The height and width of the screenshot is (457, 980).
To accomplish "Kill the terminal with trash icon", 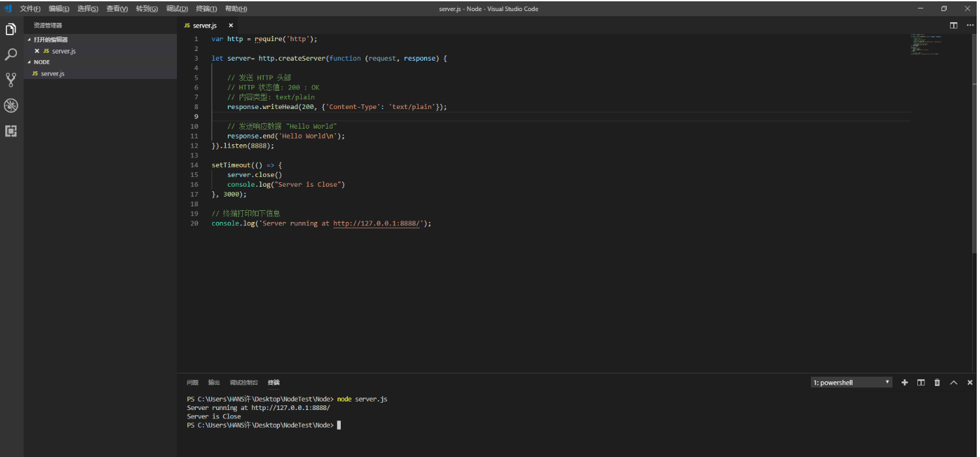I will [x=938, y=383].
